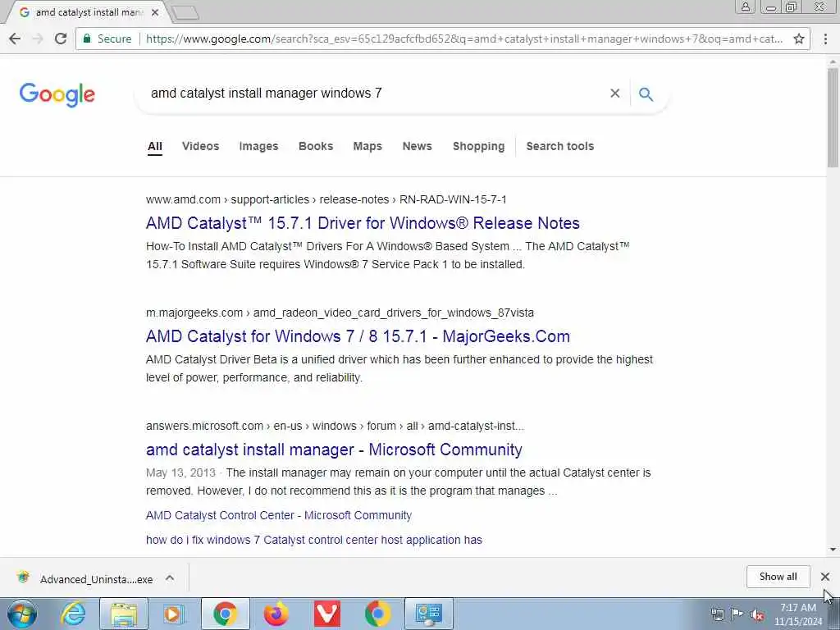Screen dimensions: 840x630
Task: Switch to Videos results tab
Action: tap(200, 146)
